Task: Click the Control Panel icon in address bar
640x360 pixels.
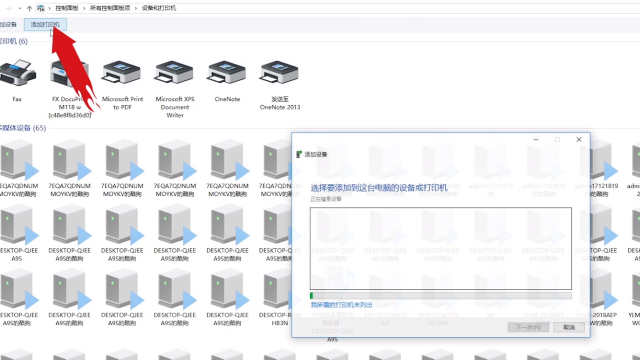Action: 40,8
